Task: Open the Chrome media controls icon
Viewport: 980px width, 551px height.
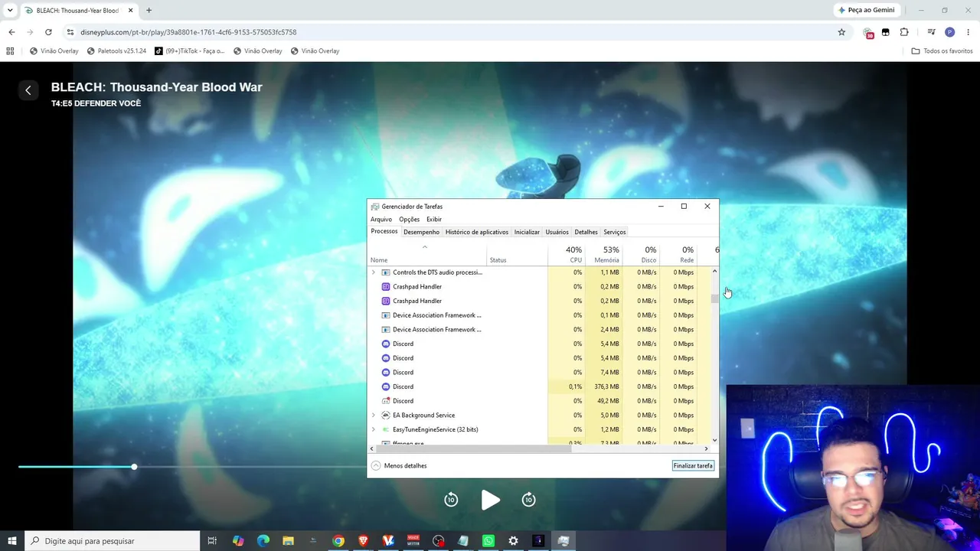Action: coord(931,32)
